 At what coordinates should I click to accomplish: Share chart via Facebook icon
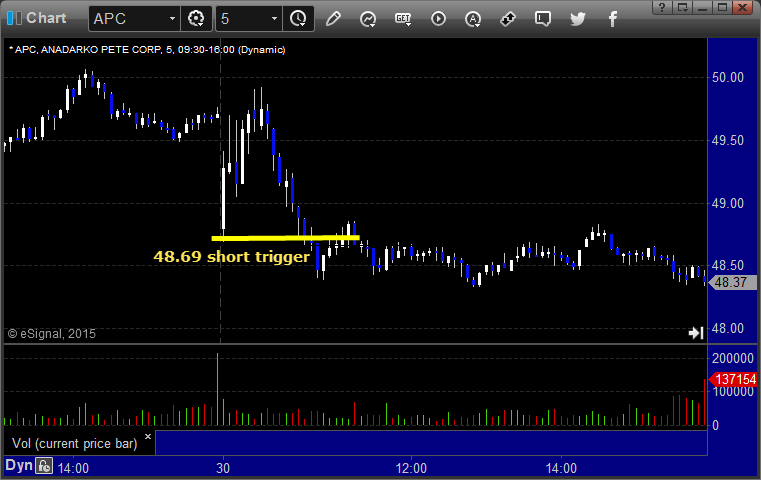(x=612, y=19)
